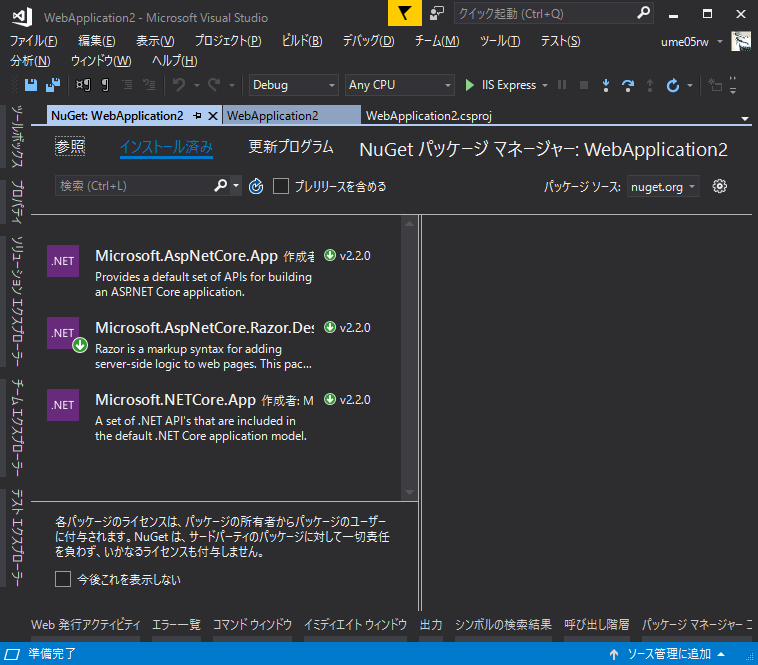
Task: Open the 出力 output panel
Action: pyautogui.click(x=431, y=625)
